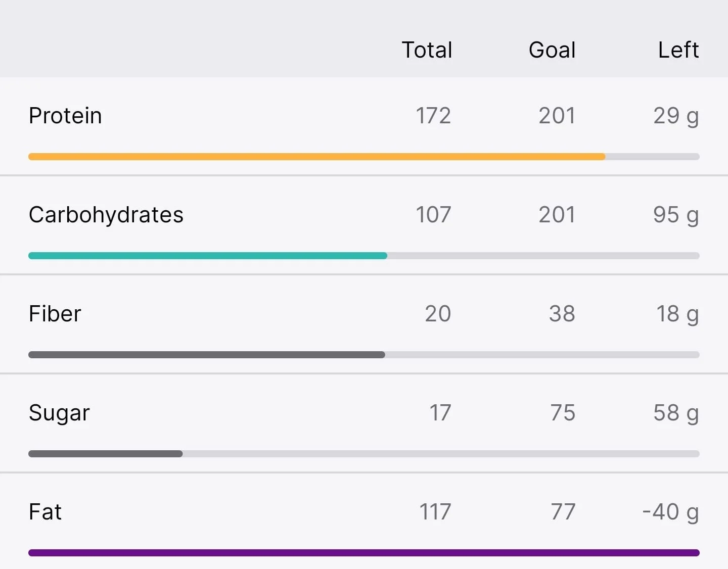Tap the 95 g Carbohydrates remaining value
The image size is (728, 569).
(676, 215)
